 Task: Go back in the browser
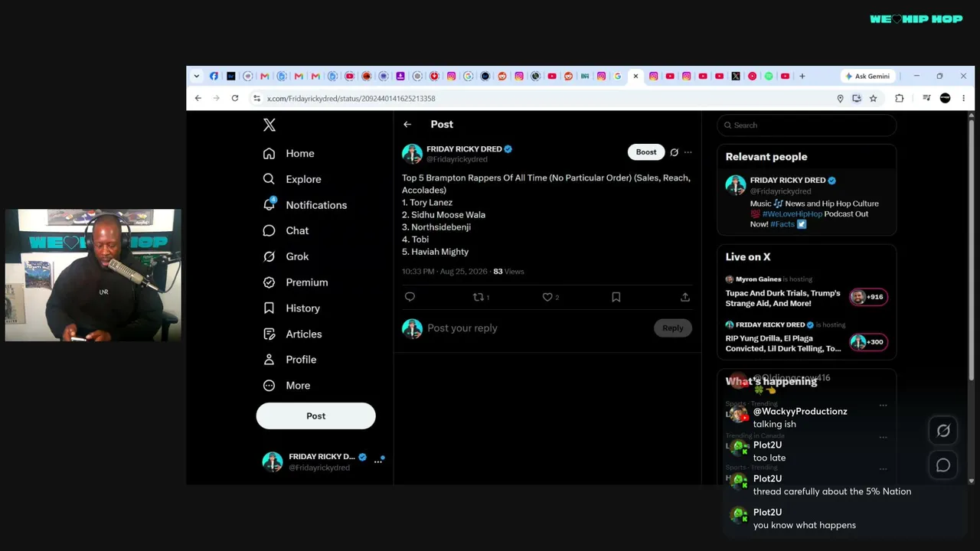198,99
